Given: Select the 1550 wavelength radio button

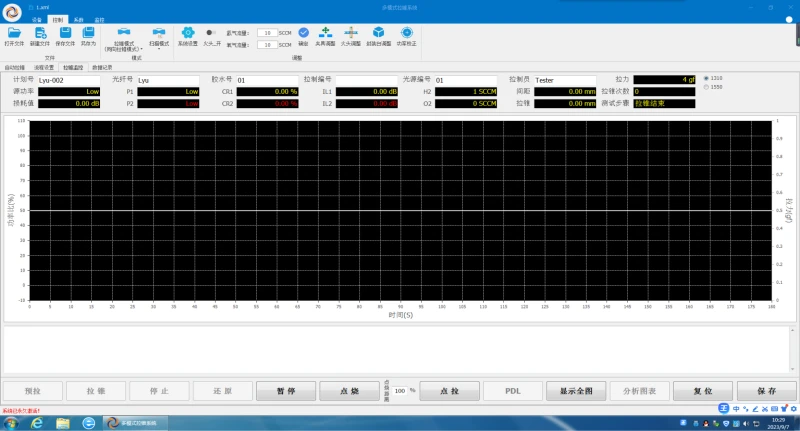Looking at the screenshot, I should coord(706,87).
